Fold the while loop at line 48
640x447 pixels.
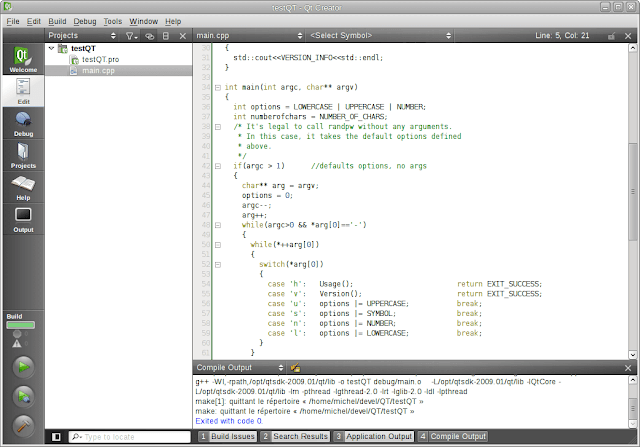click(x=218, y=225)
